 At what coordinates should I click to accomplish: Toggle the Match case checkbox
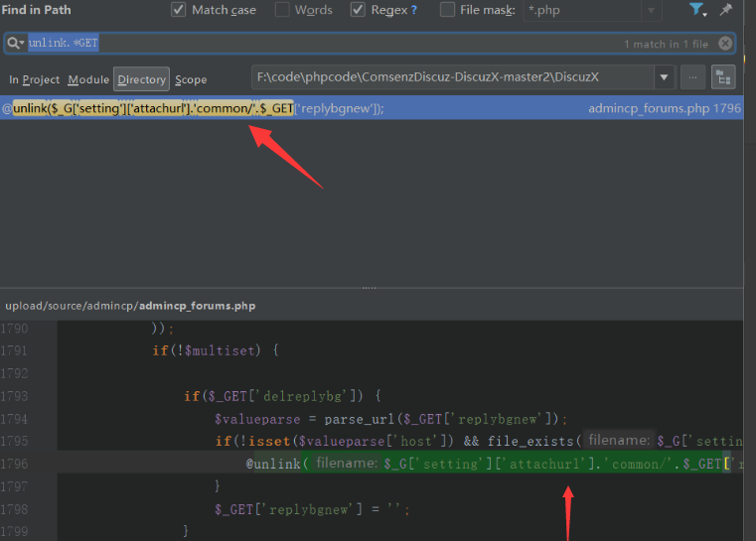[x=179, y=10]
